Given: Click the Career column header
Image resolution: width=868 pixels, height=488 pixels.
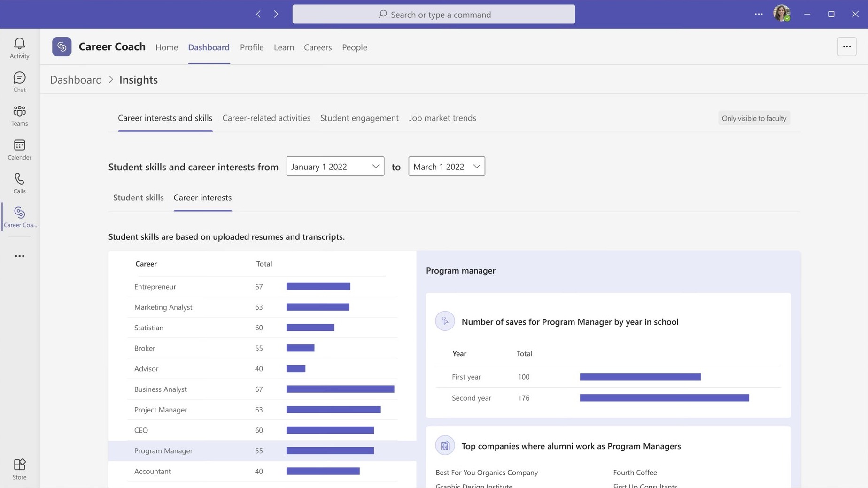Looking at the screenshot, I should point(146,264).
